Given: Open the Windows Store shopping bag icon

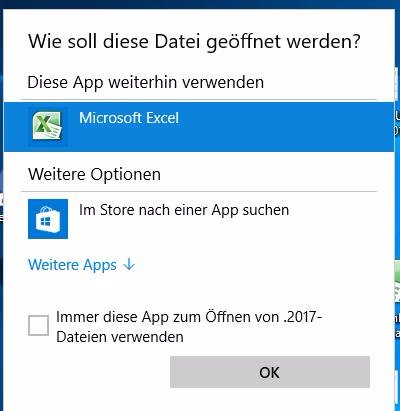Looking at the screenshot, I should point(48,219).
